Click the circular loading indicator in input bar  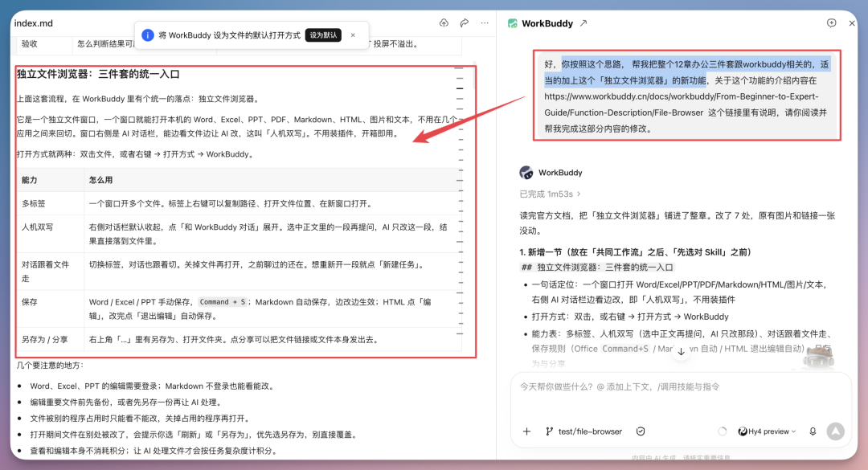(723, 431)
